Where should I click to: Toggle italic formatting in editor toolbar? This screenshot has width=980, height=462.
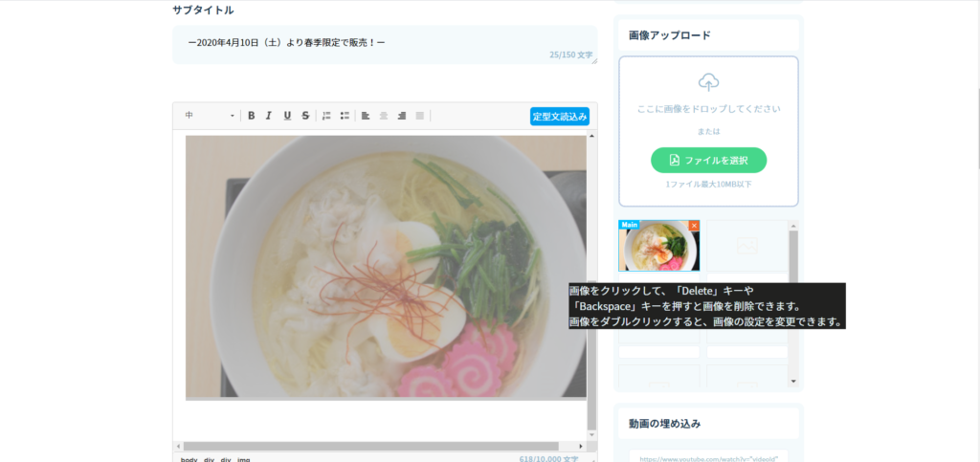coord(269,116)
